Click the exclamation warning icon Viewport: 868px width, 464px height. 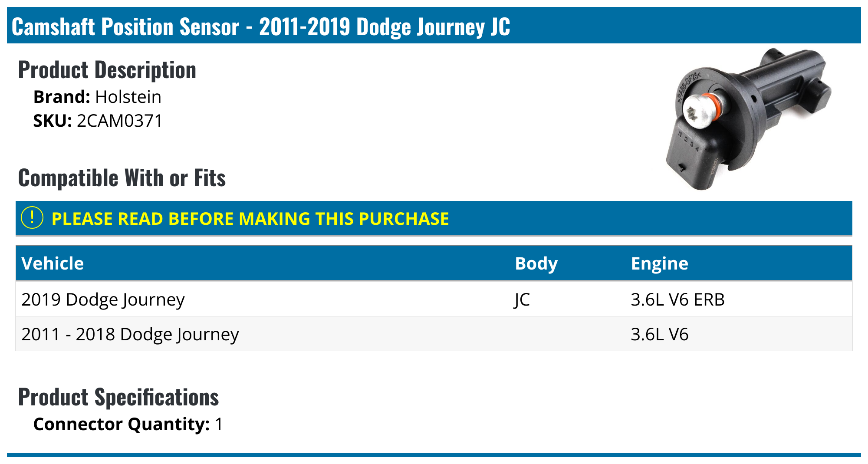click(32, 218)
